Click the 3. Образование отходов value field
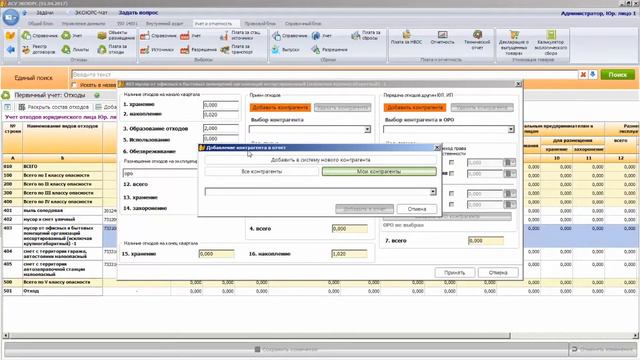Screen dimensions: 640x360 point(221,129)
